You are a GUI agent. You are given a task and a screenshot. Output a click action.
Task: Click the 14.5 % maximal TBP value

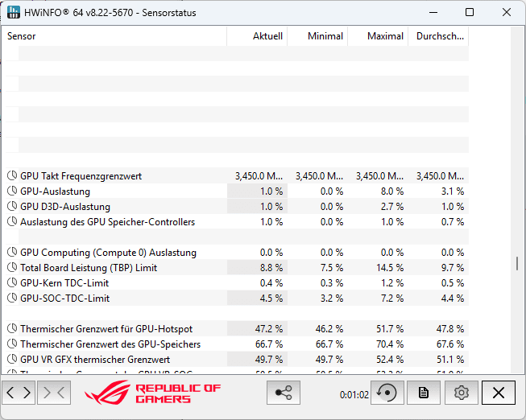(389, 268)
